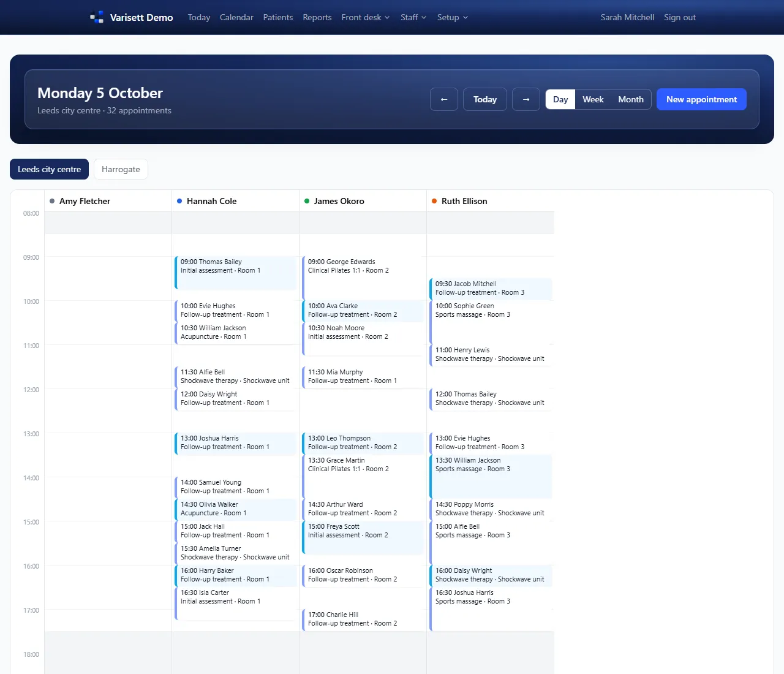Expand the Setup menu
The height and width of the screenshot is (674, 784).
[453, 17]
